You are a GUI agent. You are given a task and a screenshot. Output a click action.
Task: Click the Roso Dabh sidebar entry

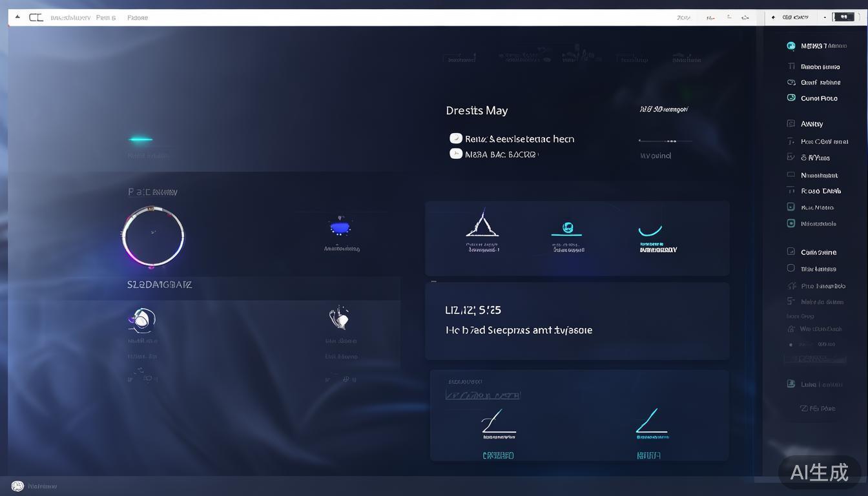(x=820, y=191)
